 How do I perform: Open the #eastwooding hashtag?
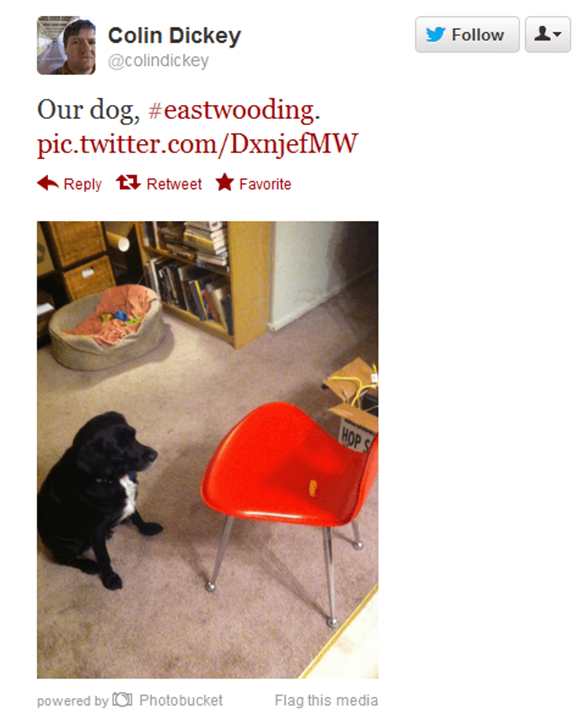pos(234,110)
